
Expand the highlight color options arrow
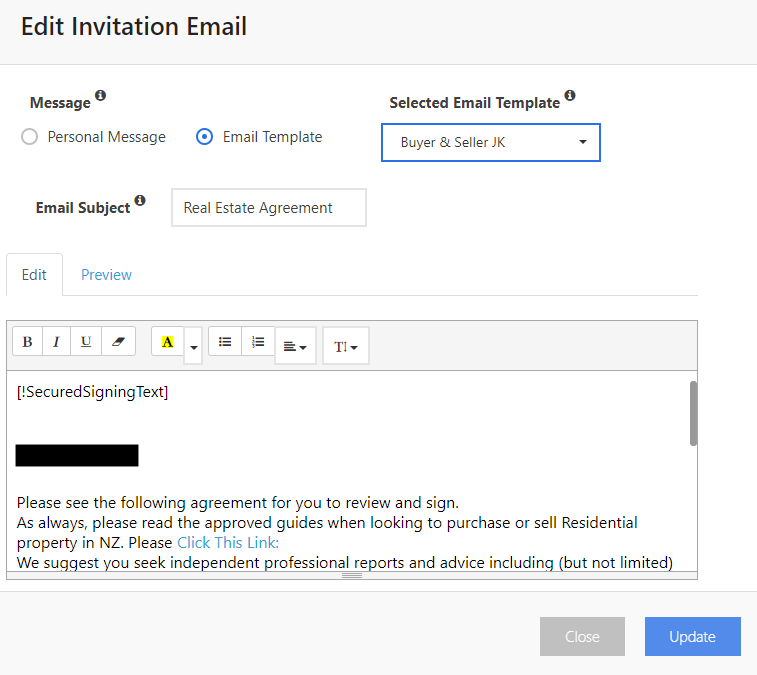[194, 347]
